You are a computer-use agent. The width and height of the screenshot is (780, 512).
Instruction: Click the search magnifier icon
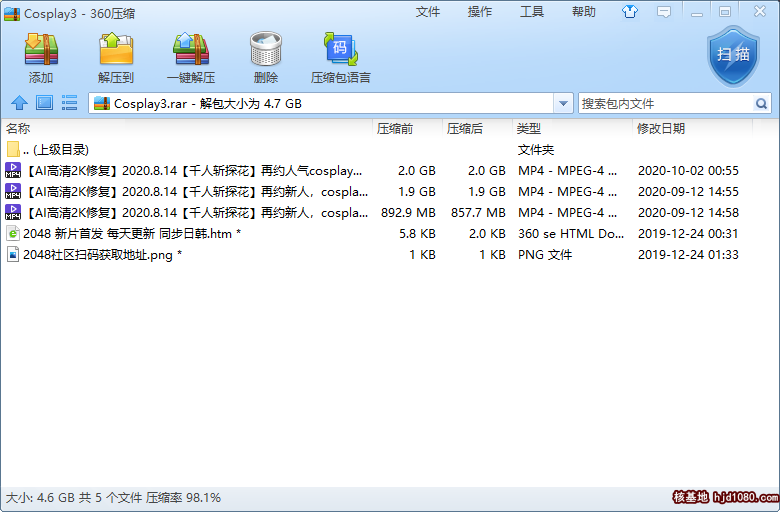click(761, 103)
